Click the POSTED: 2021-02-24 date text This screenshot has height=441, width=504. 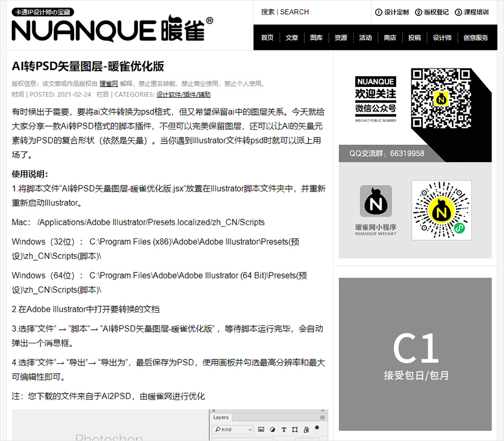(61, 95)
